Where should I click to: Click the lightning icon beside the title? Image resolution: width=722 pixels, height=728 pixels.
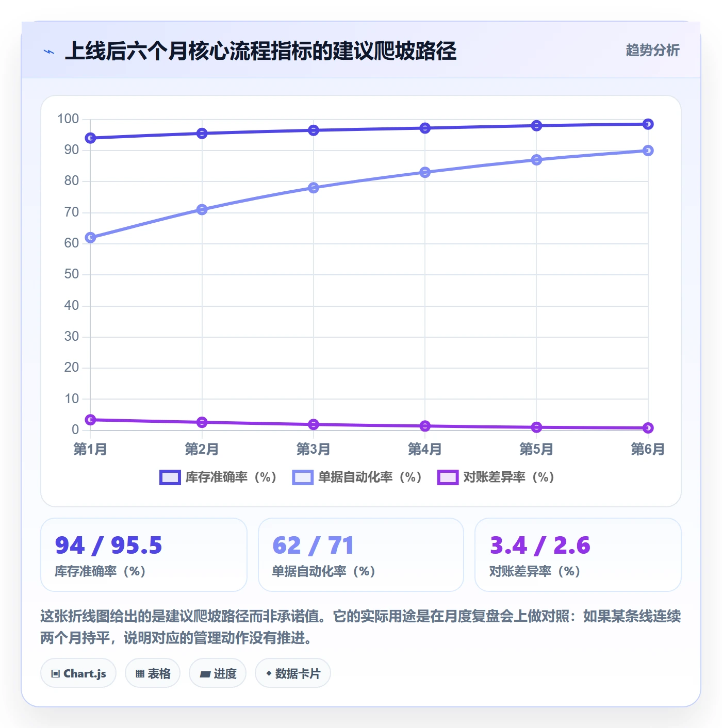(x=49, y=52)
